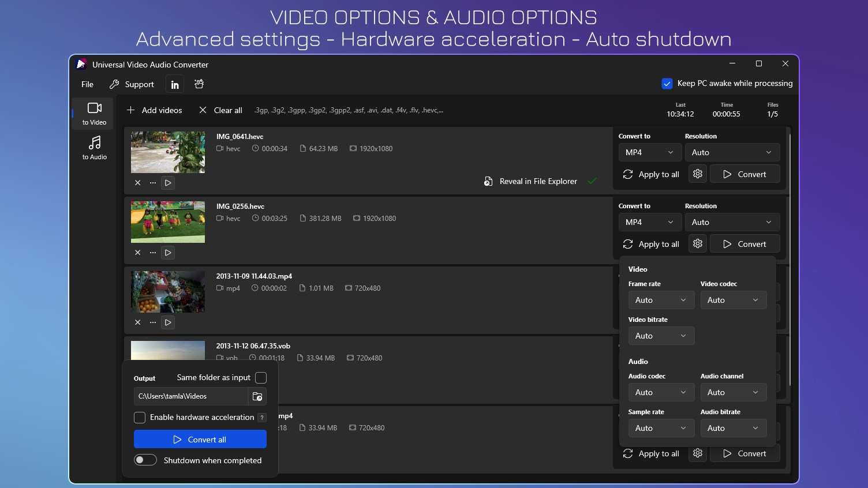Viewport: 868px width, 488px height.
Task: Open the Support menu
Action: [132, 84]
